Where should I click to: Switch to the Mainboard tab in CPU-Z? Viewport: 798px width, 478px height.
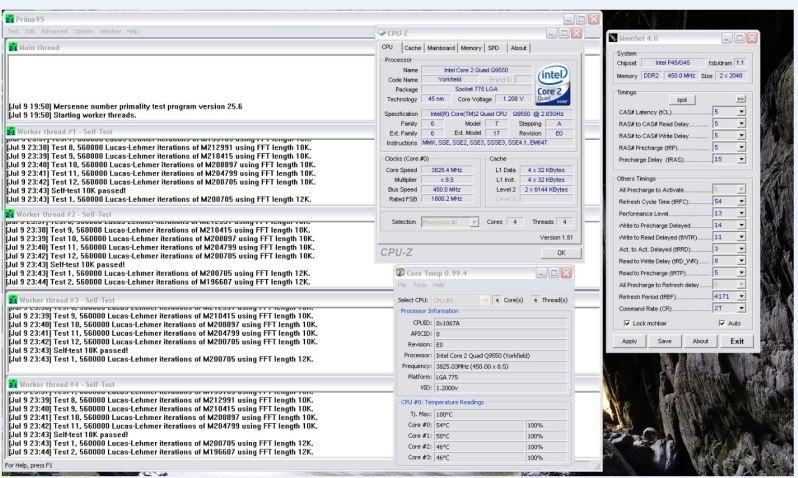tap(441, 48)
